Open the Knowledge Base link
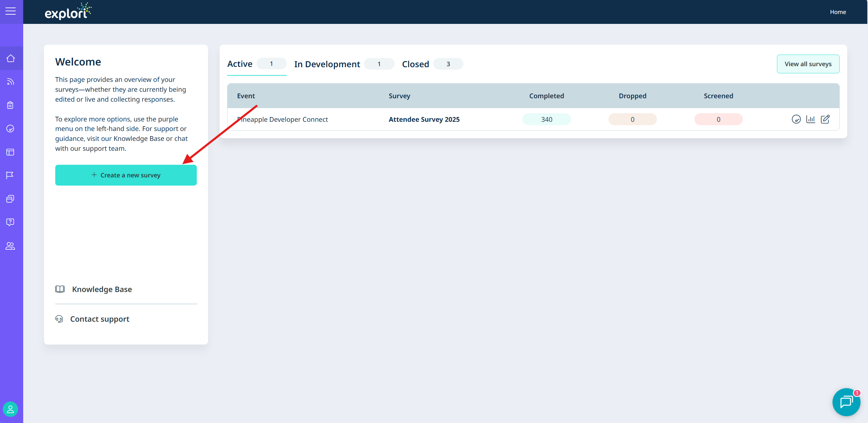Viewport: 868px width, 423px height. click(102, 289)
